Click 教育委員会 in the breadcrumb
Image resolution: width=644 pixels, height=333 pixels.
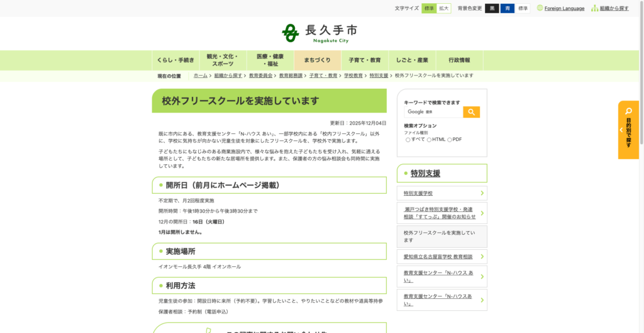coord(261,76)
